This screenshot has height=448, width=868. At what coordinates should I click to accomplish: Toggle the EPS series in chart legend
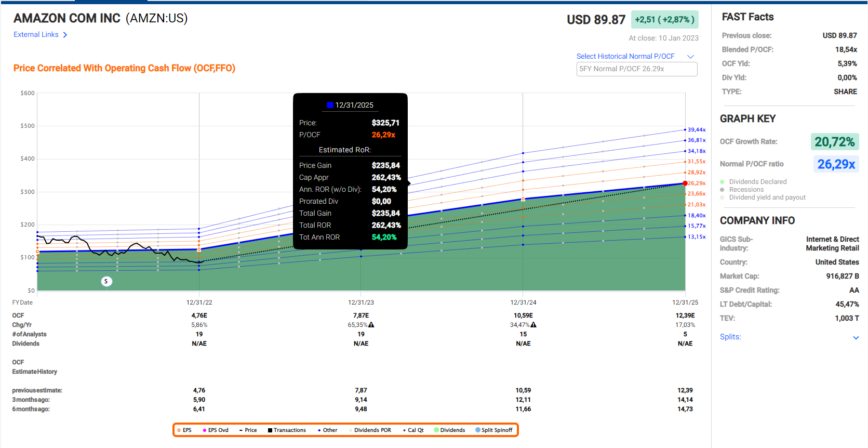pos(184,430)
